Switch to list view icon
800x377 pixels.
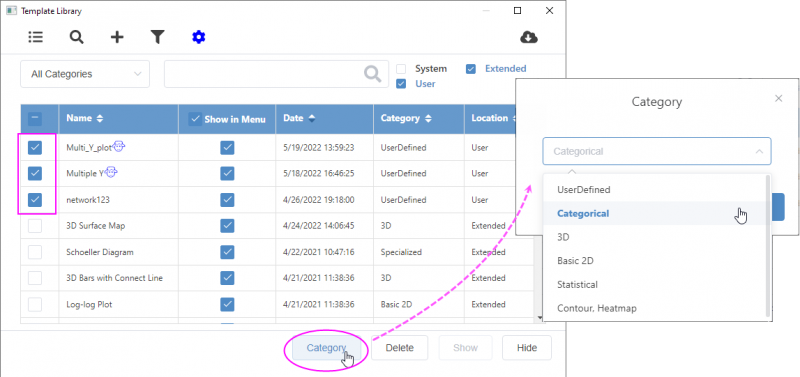[x=36, y=37]
